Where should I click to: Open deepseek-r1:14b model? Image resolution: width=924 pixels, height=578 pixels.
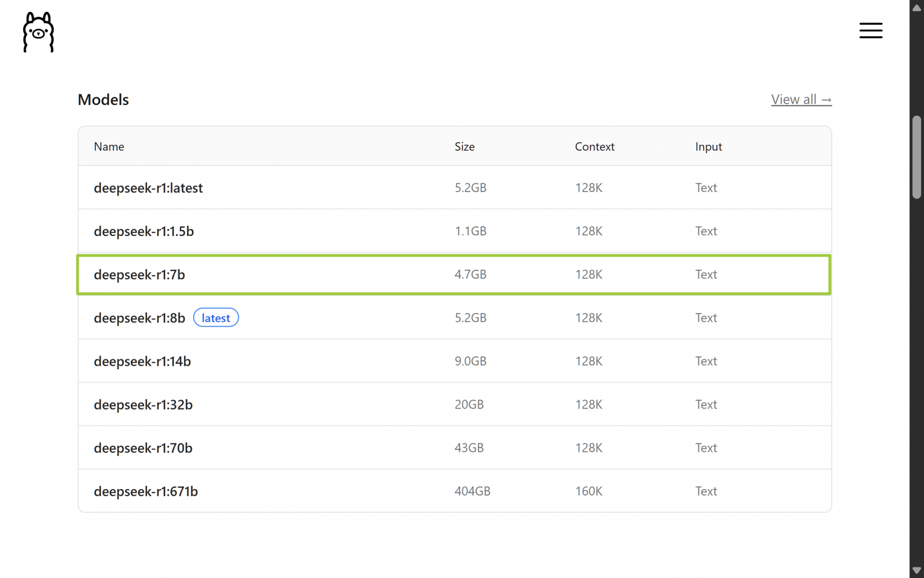[142, 361]
